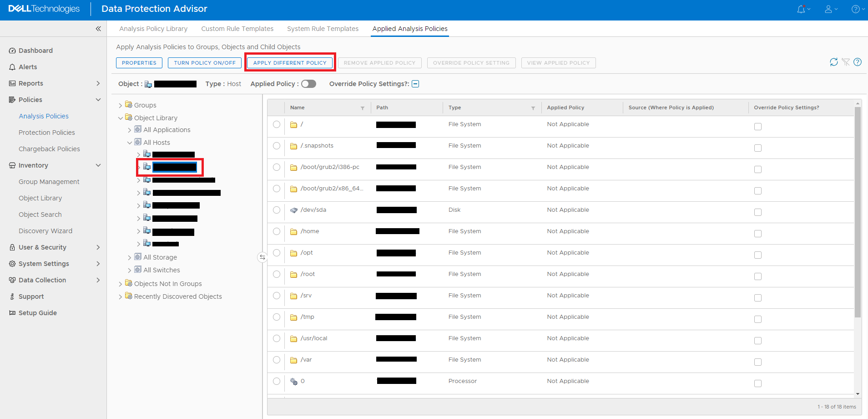Screen dimensions: 868x419
Task: Select the radio button for /home row
Action: click(x=277, y=231)
